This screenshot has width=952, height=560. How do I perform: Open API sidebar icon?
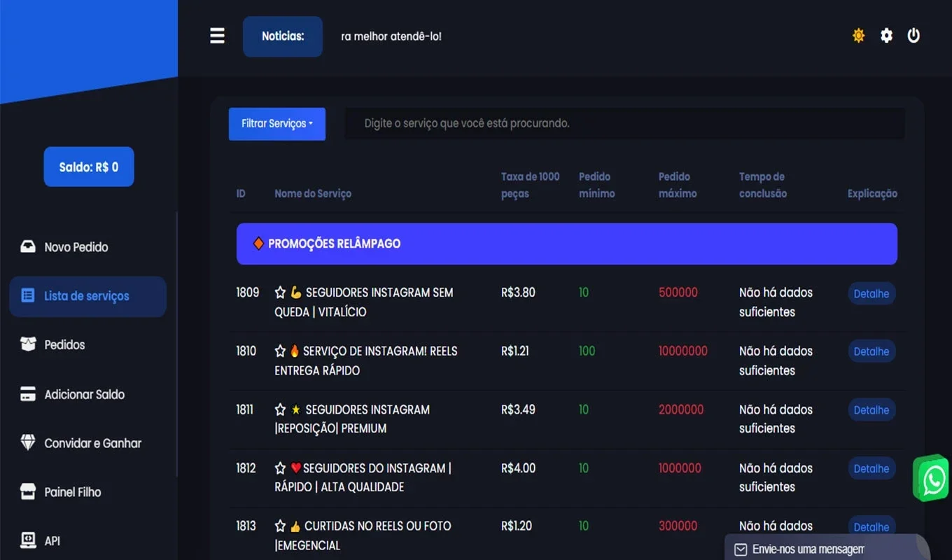tap(28, 540)
